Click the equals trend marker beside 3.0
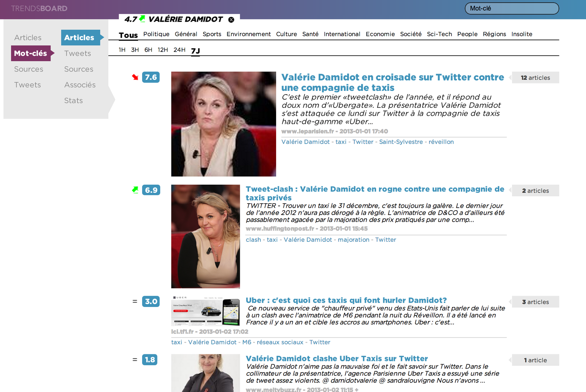Screen dimensions: 586x392 click(x=135, y=301)
